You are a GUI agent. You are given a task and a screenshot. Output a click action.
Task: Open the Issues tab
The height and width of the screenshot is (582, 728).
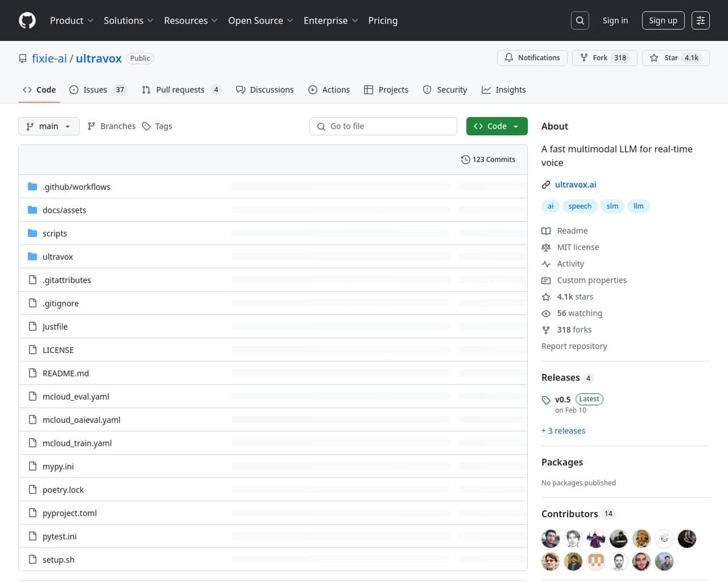pyautogui.click(x=98, y=90)
